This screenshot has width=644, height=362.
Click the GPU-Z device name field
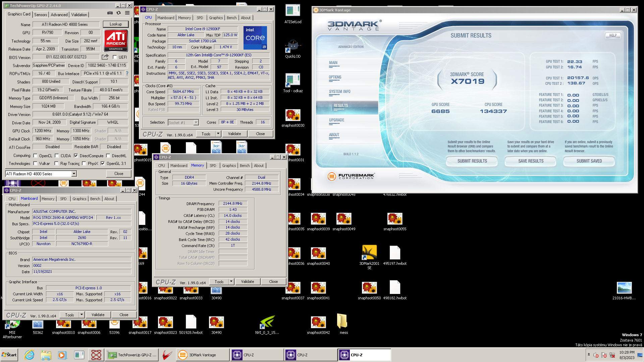click(x=66, y=24)
